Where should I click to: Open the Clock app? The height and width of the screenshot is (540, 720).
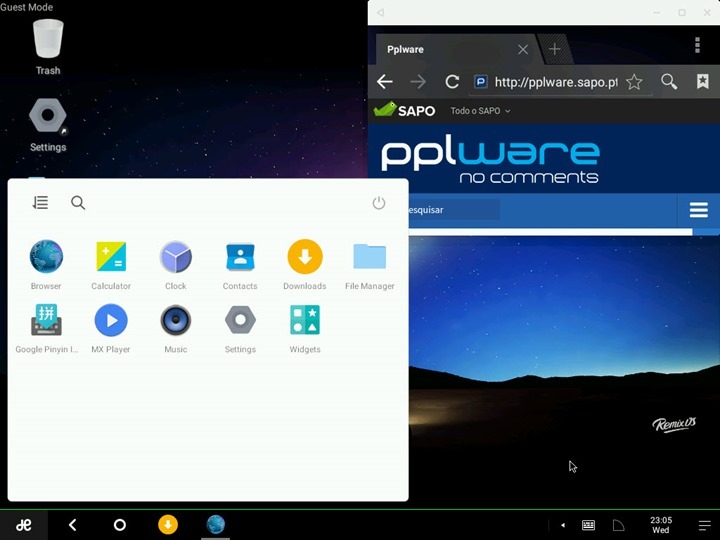[175, 264]
